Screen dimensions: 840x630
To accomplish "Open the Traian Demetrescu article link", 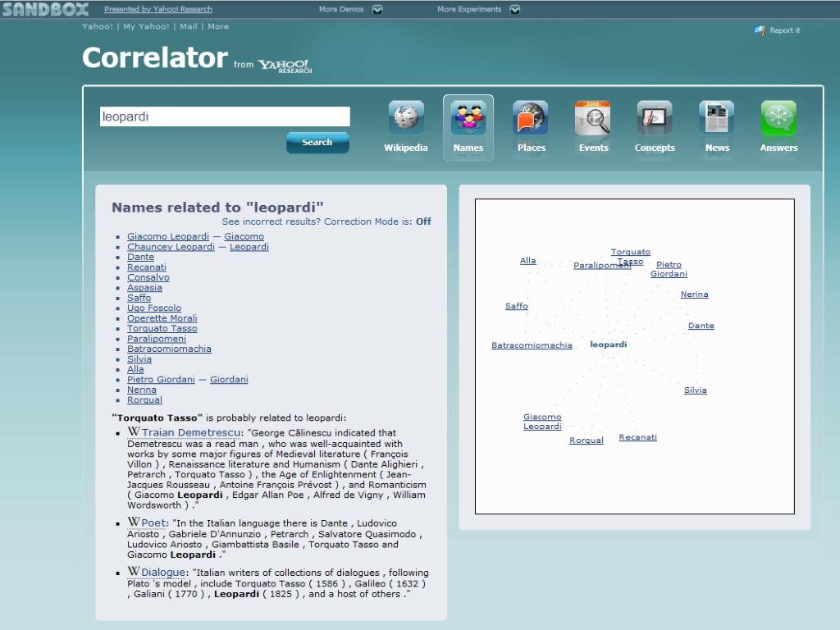I will click(191, 432).
